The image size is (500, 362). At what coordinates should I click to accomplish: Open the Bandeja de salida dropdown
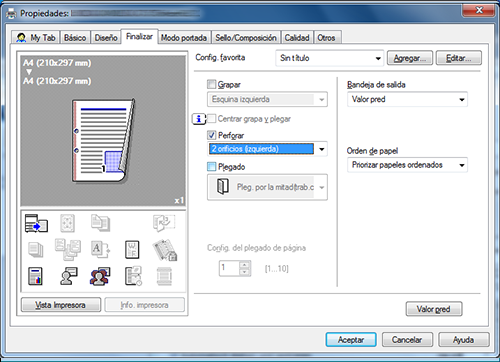coord(407,99)
